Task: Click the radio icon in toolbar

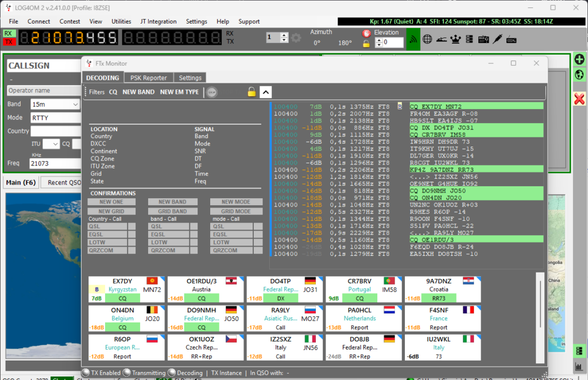Action: point(483,39)
